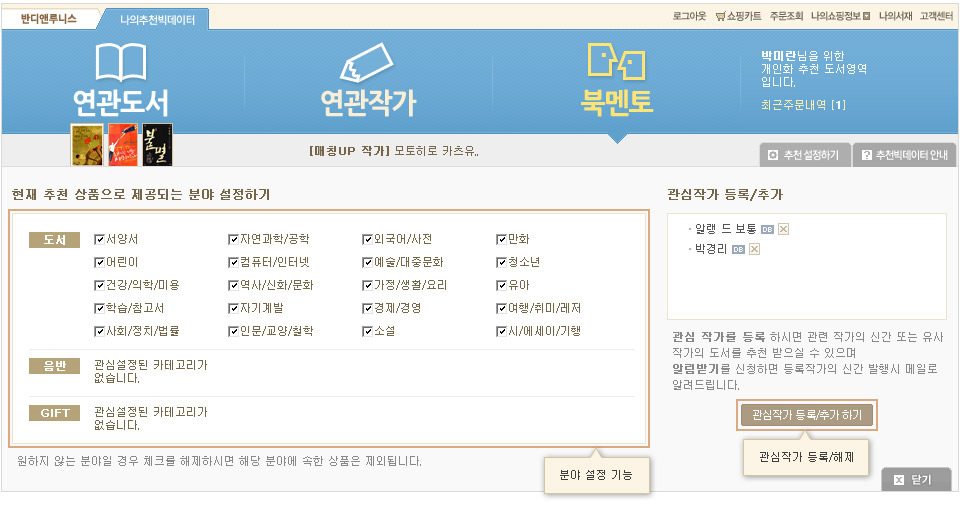960x506 pixels.
Task: Switch to 반디앤루니스 tab
Action: [49, 18]
